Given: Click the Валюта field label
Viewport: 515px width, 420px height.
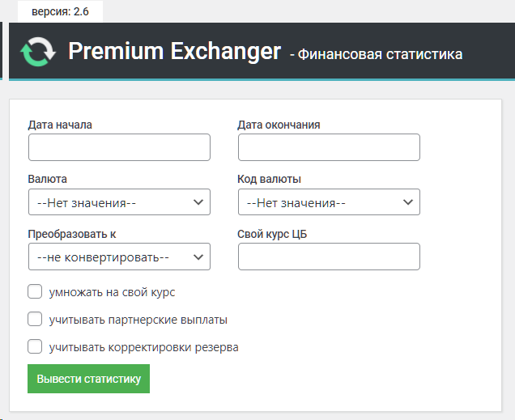Looking at the screenshot, I should coord(47,179).
